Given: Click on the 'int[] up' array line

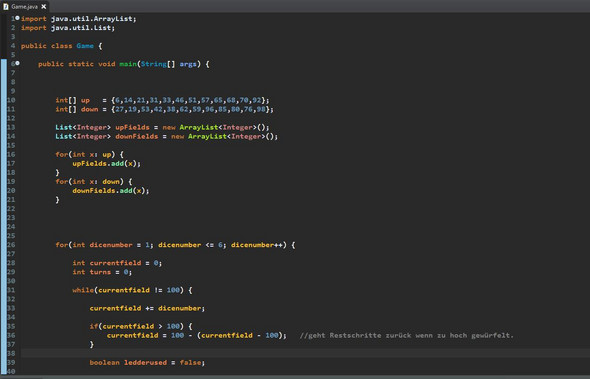Looking at the screenshot, I should coord(163,100).
